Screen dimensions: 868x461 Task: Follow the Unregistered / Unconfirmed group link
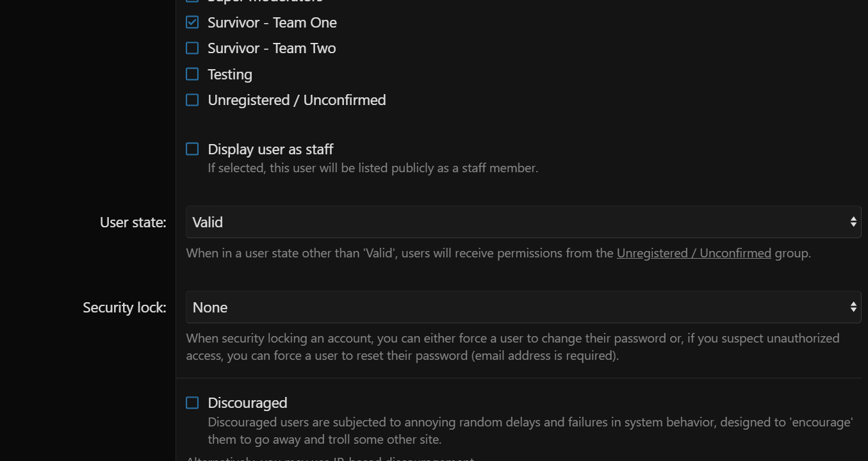(x=694, y=253)
